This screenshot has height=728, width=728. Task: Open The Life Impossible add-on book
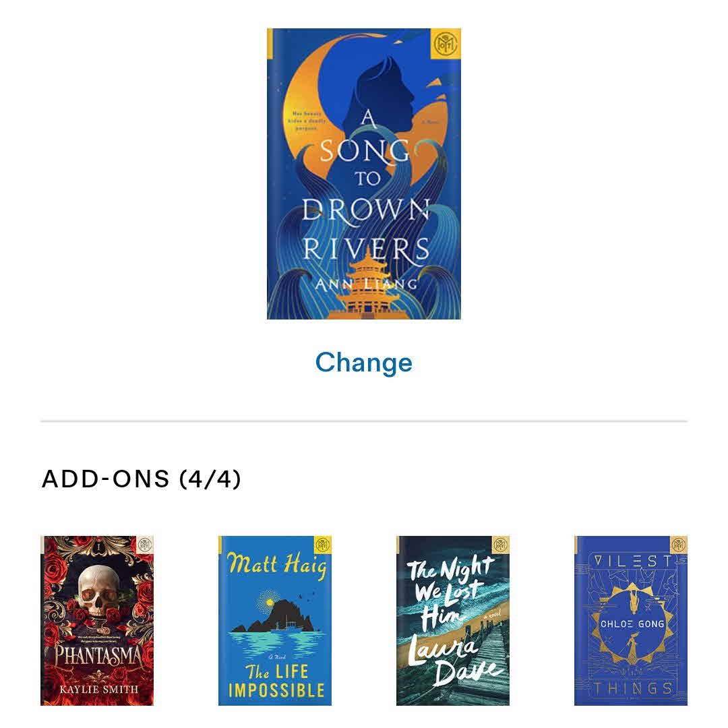click(275, 621)
